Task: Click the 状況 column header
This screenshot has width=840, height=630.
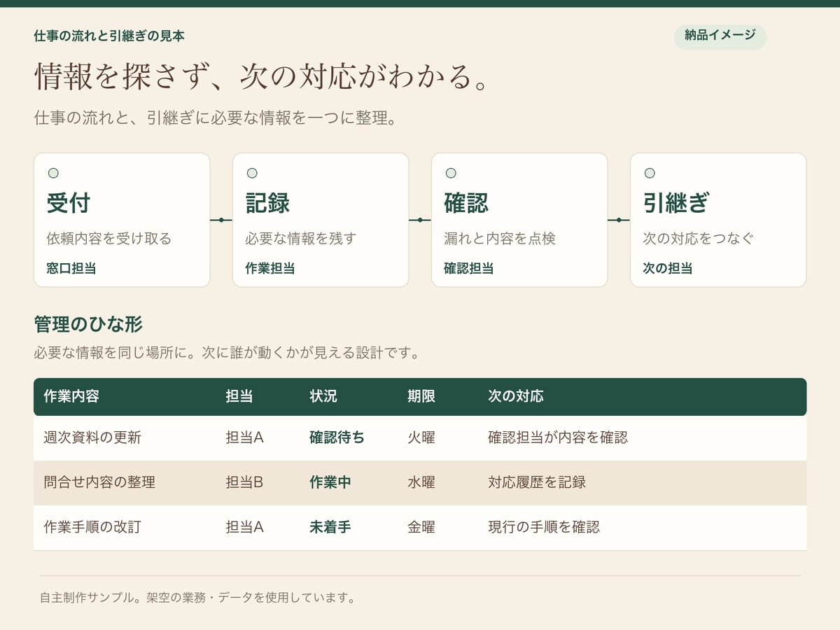Action: (x=323, y=396)
